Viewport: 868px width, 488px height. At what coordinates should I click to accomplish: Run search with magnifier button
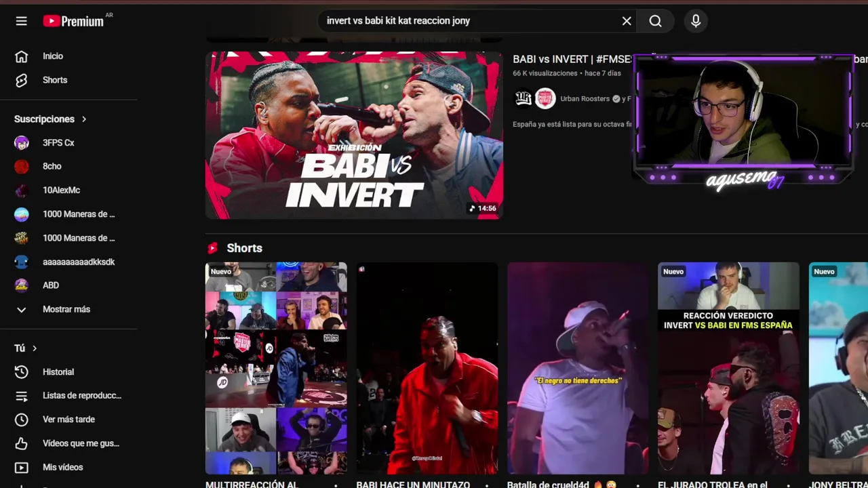coord(655,21)
